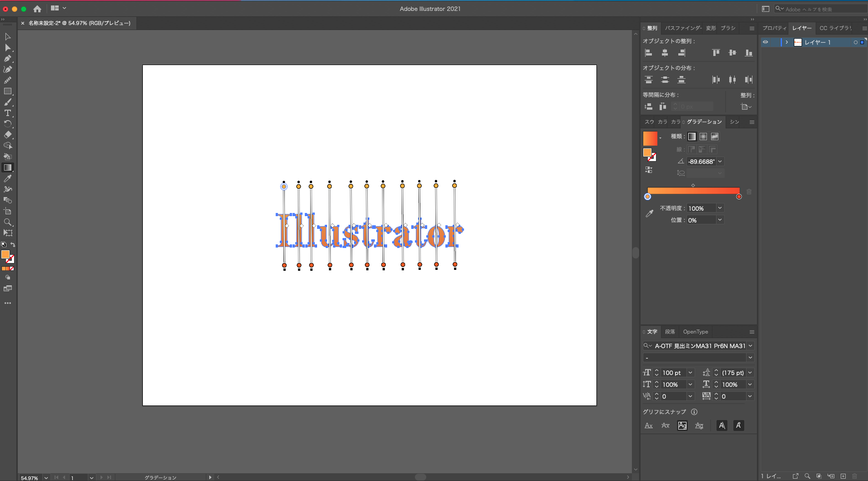This screenshot has width=868, height=481.
Task: Select the Pen tool
Action: point(8,59)
